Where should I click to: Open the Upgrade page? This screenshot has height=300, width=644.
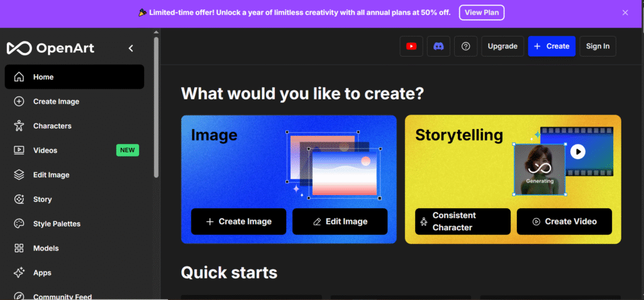point(502,47)
